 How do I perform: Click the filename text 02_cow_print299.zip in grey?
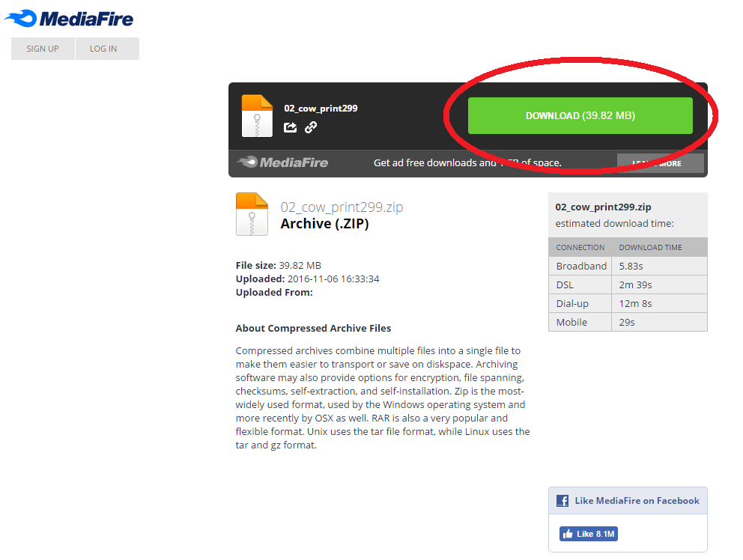[x=342, y=207]
